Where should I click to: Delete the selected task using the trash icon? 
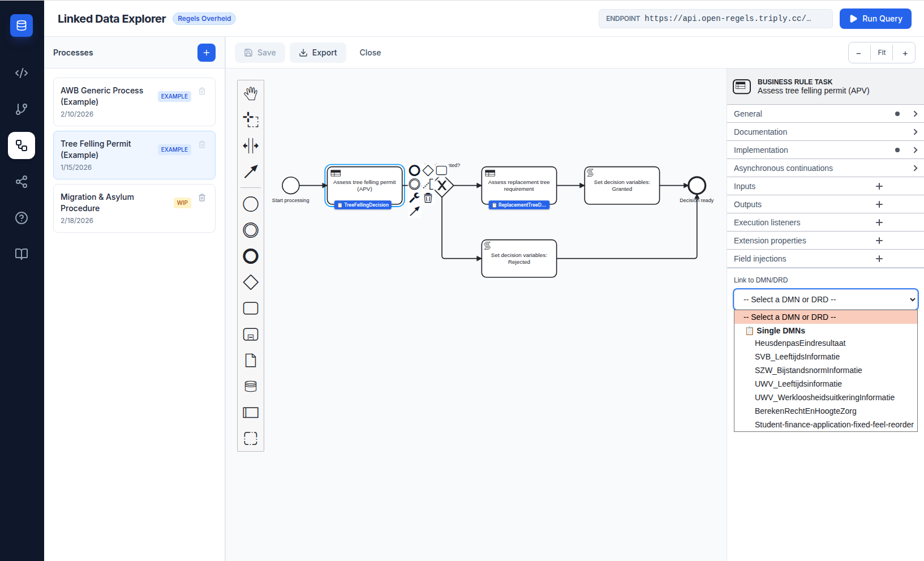[x=428, y=198]
